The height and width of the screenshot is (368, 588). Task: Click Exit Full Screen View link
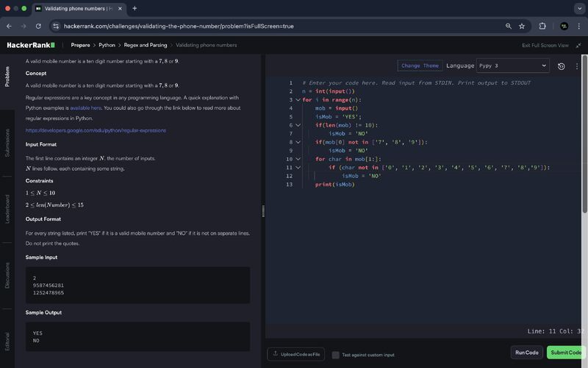(x=545, y=45)
